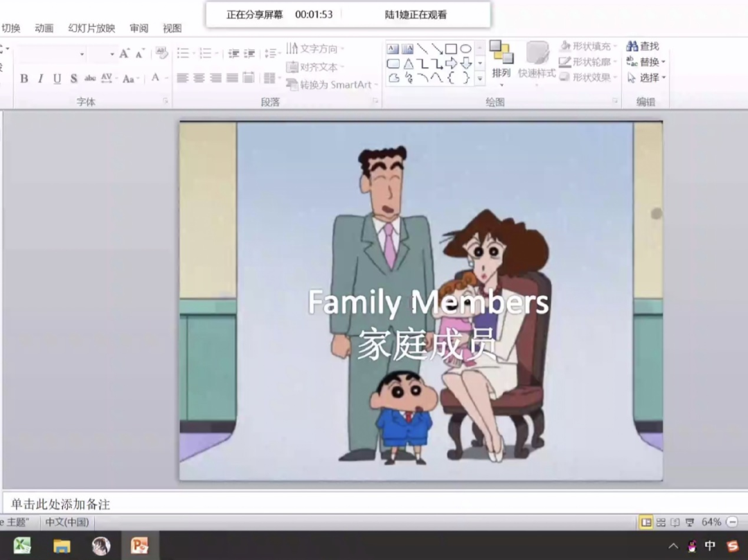
Task: Click 转换为 SmartArt
Action: click(332, 85)
